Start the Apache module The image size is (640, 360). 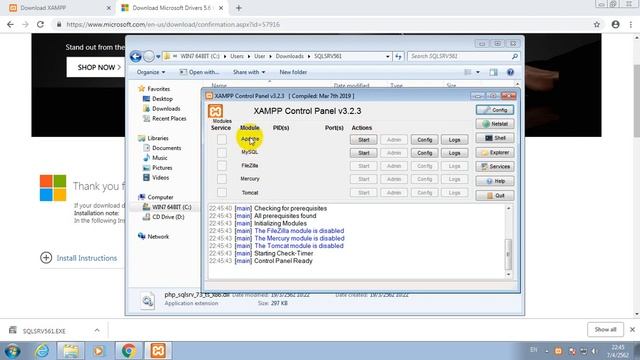pyautogui.click(x=363, y=140)
